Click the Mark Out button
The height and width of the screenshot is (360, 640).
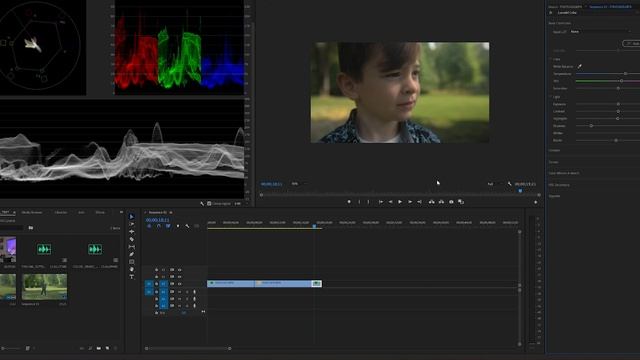tap(369, 202)
